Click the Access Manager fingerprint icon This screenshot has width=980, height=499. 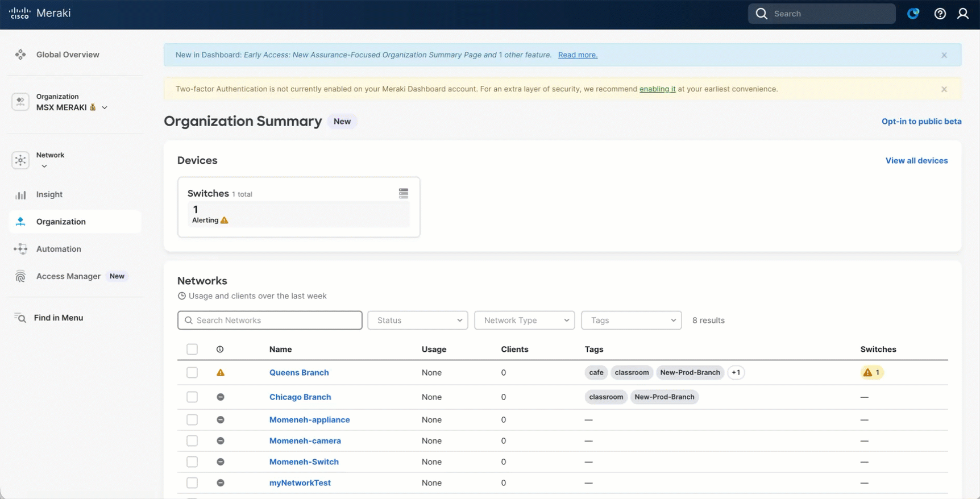coord(20,276)
